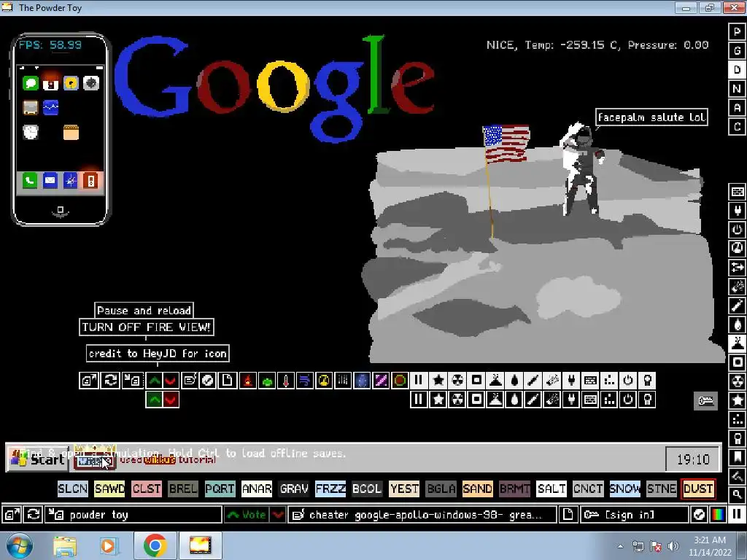Open Windows Media Player from taskbar

coord(108,545)
